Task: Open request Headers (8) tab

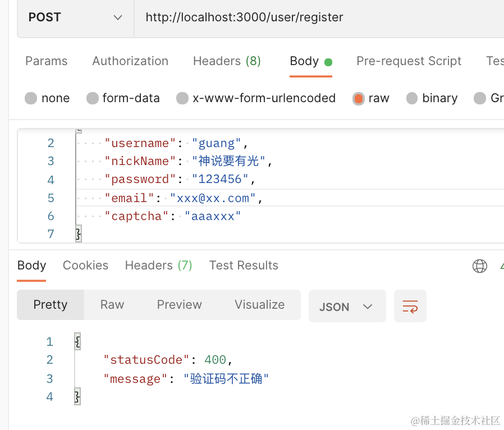Action: coord(227,61)
